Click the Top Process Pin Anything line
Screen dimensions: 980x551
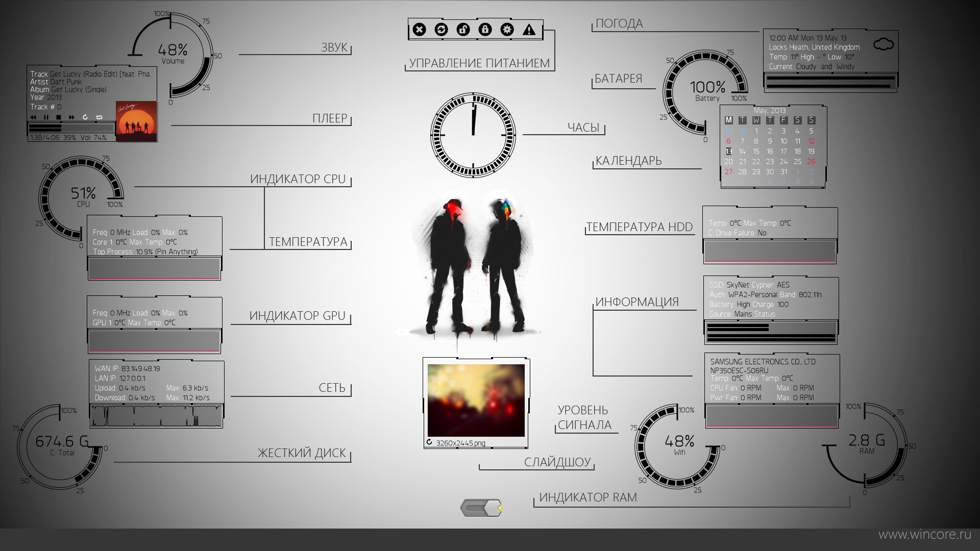coord(145,252)
